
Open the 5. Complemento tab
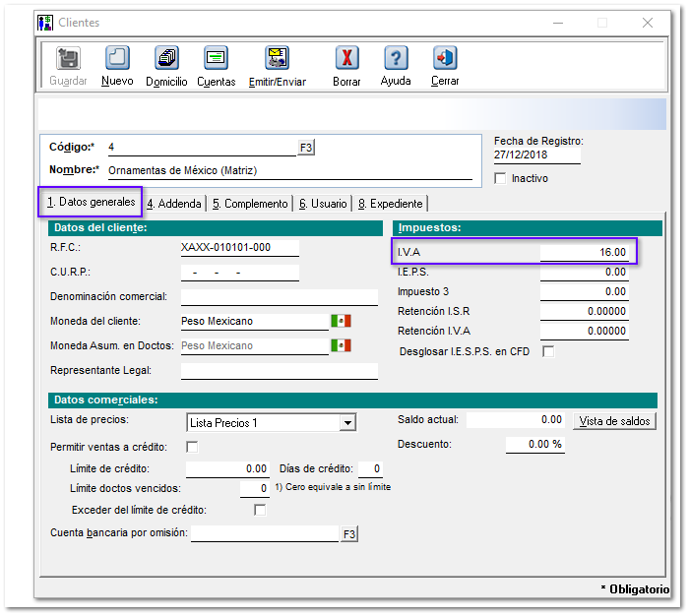coord(250,204)
